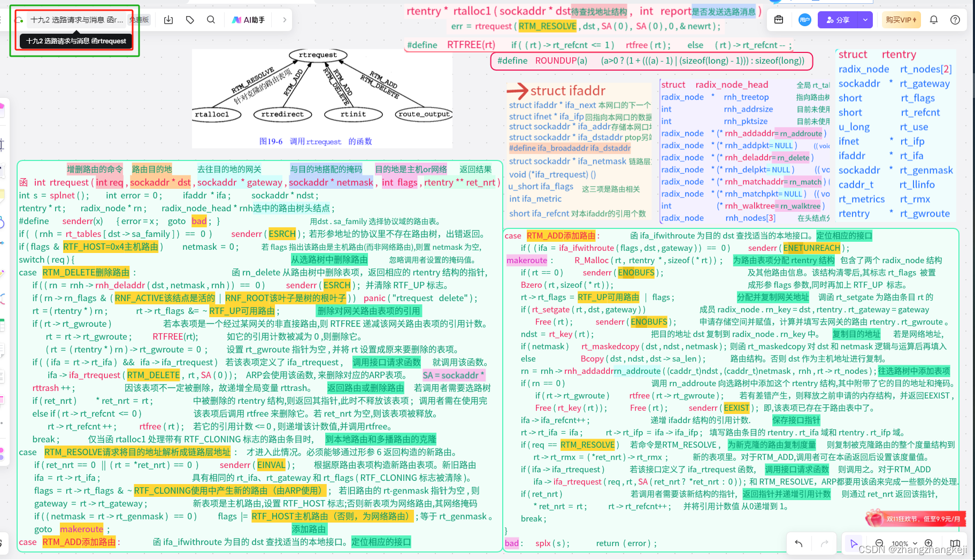Click the 返回结果 label
This screenshot has height=560, width=975.
[x=475, y=169]
